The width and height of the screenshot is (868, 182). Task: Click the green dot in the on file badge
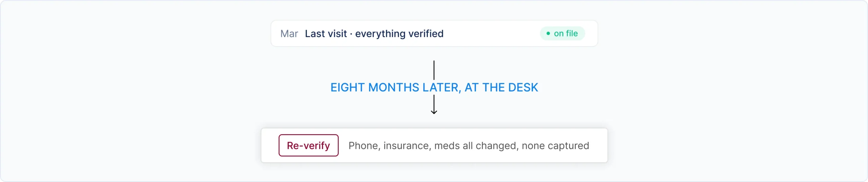pyautogui.click(x=548, y=33)
